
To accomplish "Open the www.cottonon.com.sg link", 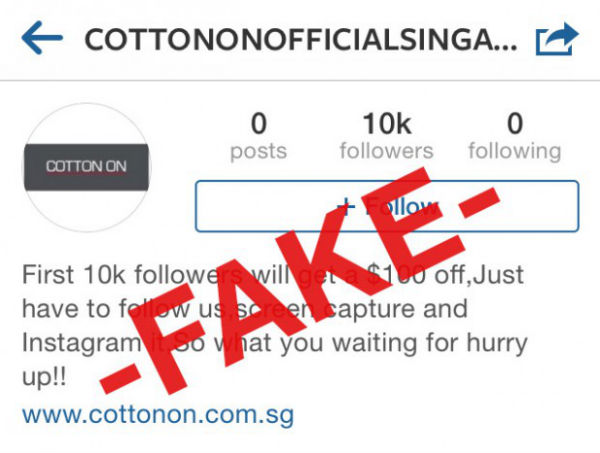I will [x=158, y=415].
